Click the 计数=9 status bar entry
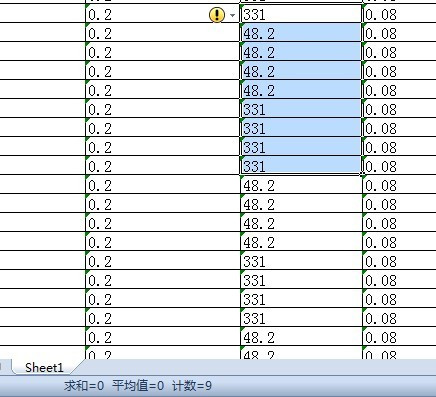This screenshot has height=397, width=436. click(192, 386)
